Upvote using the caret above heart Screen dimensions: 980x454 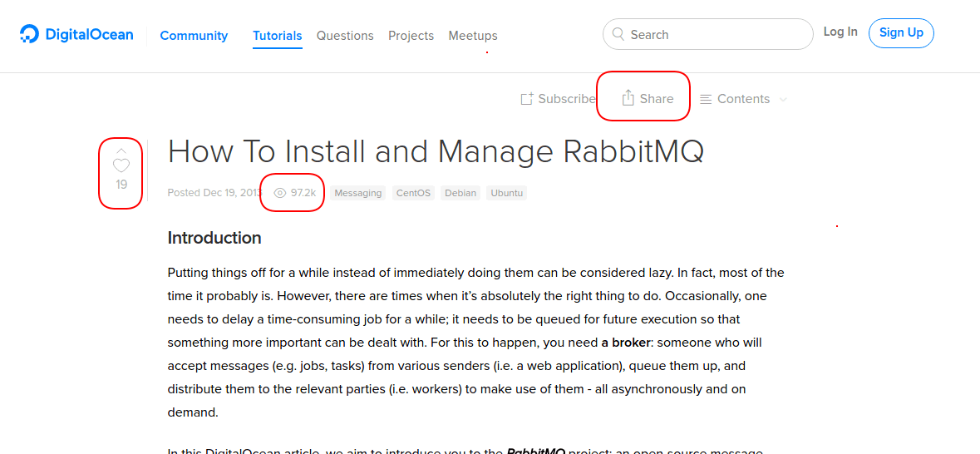click(121, 151)
